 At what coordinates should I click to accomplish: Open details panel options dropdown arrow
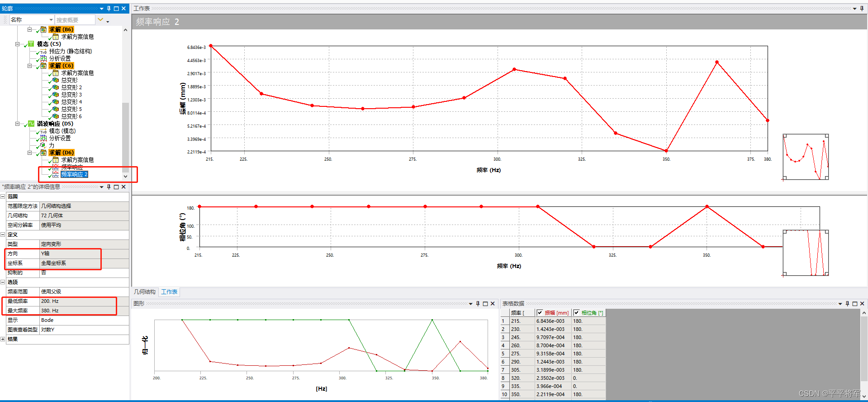point(101,187)
